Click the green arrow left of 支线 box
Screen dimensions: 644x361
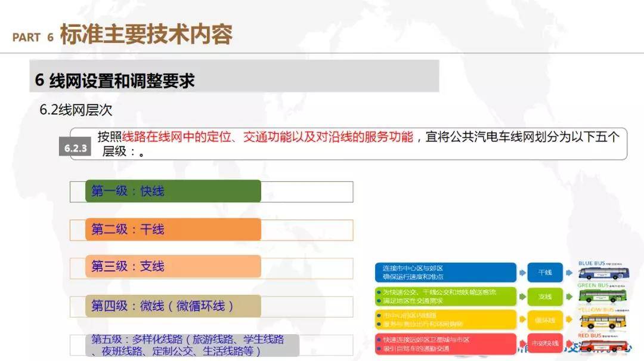pos(522,297)
